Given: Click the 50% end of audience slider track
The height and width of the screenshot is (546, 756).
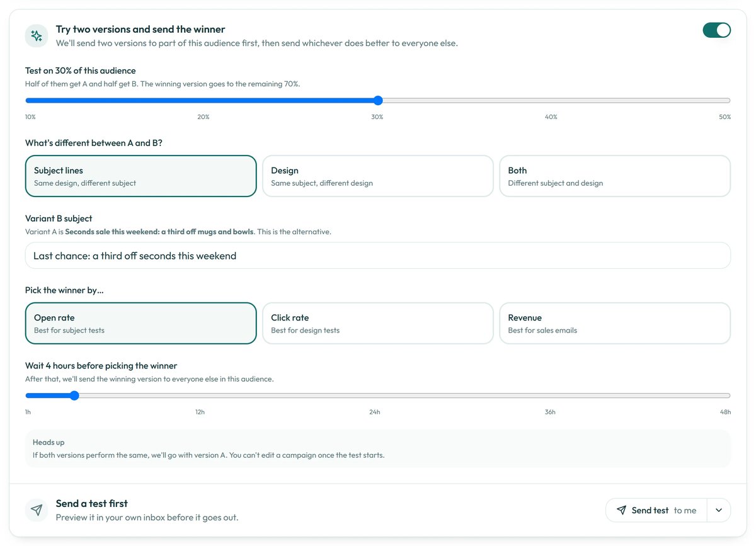Looking at the screenshot, I should point(729,100).
